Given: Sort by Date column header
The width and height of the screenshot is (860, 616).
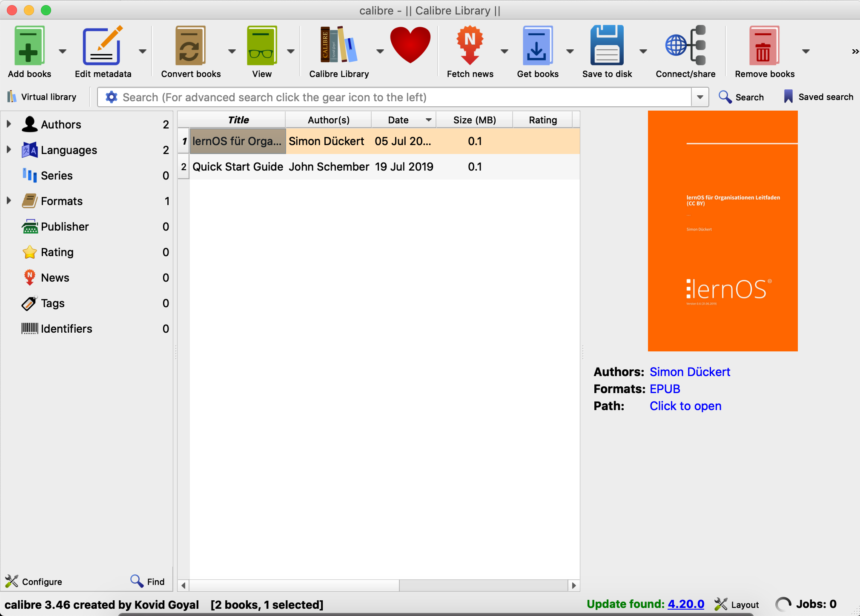Looking at the screenshot, I should click(404, 120).
